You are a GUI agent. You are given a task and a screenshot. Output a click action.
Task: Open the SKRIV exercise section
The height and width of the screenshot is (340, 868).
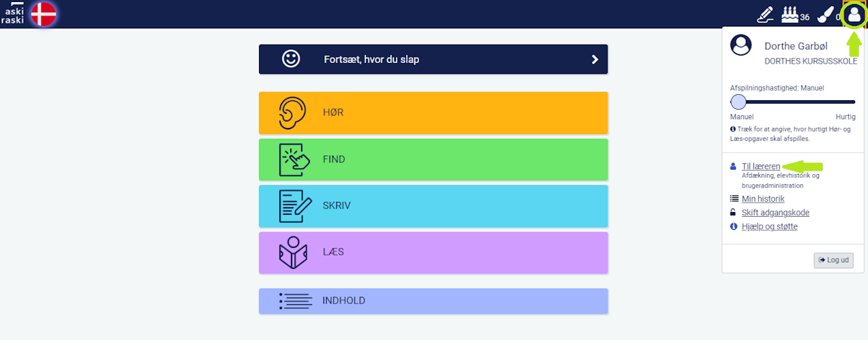(433, 206)
